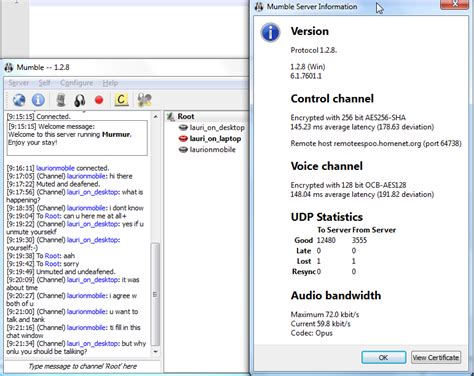Click the 'Maximum 72.0 kbit/s' text

coord(325,314)
